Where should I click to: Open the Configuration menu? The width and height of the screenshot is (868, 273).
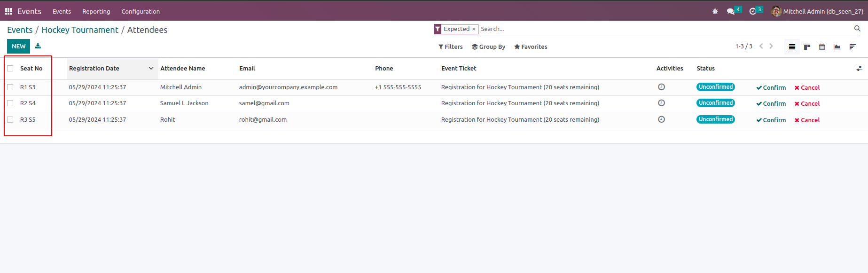[x=141, y=11]
